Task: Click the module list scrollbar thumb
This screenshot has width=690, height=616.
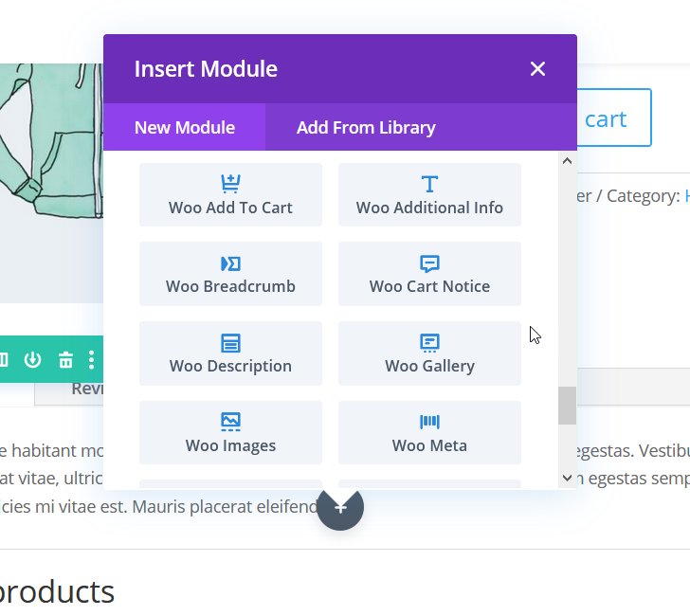Action: 567,406
